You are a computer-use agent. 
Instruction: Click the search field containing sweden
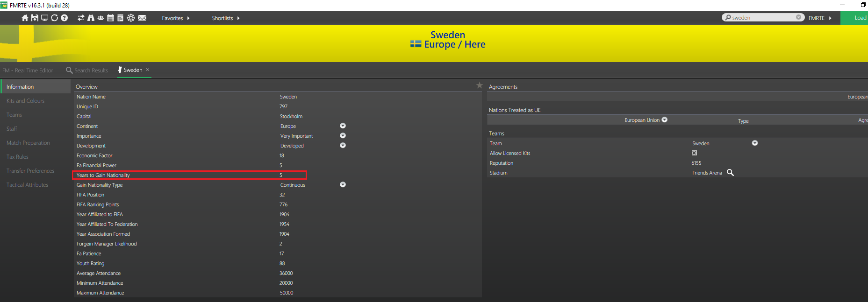(762, 17)
